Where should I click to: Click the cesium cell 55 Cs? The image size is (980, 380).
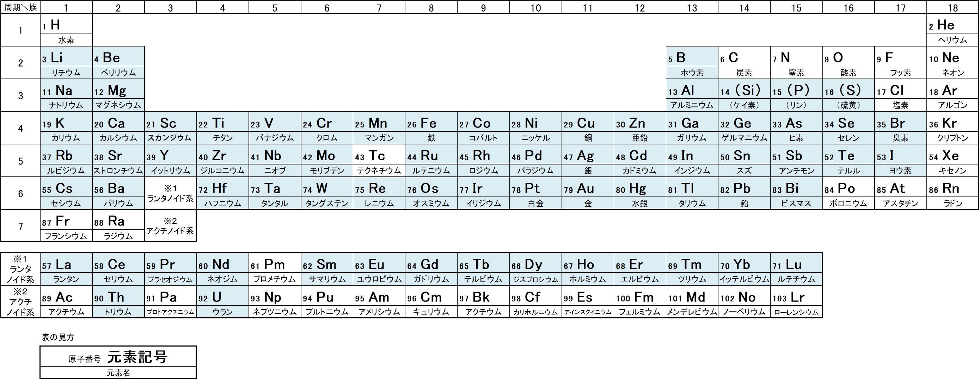click(66, 193)
